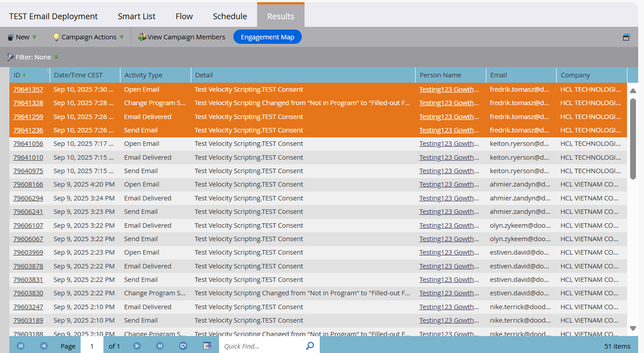644x353 pixels.
Task: Open activity ID 79608166
Action: pyautogui.click(x=28, y=184)
